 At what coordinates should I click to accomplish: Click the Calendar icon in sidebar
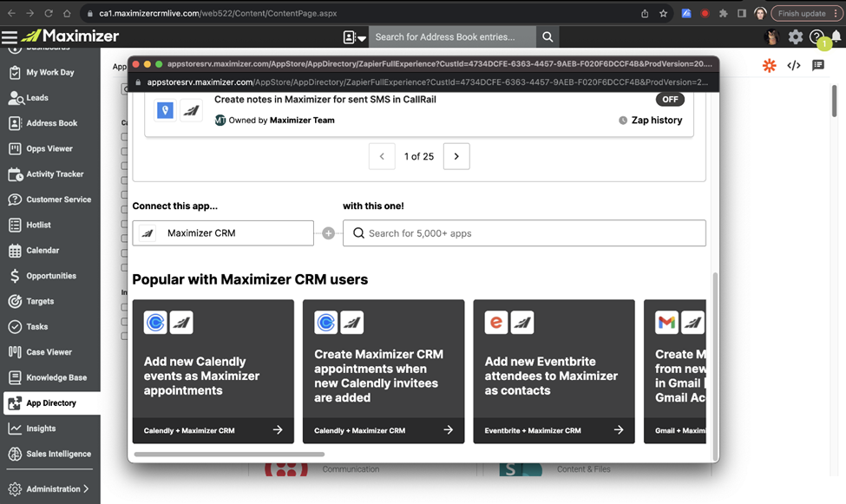tap(15, 251)
